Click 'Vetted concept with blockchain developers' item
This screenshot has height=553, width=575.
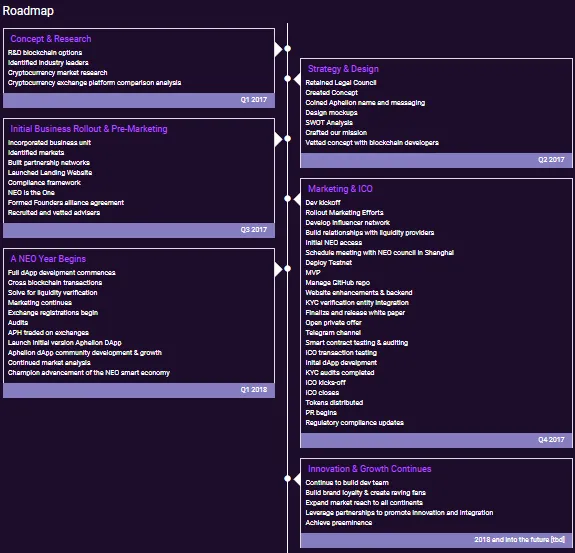372,143
